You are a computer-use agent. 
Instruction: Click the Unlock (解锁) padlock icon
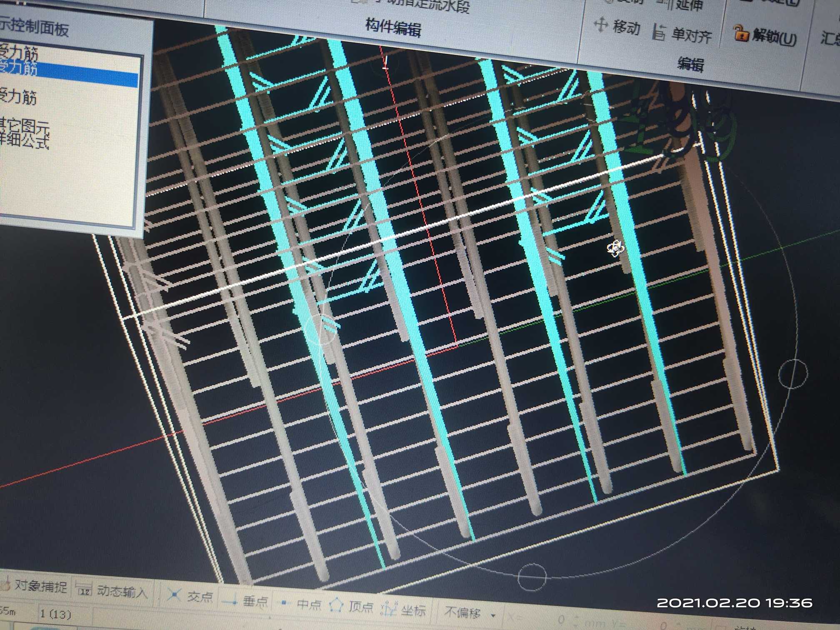click(740, 33)
